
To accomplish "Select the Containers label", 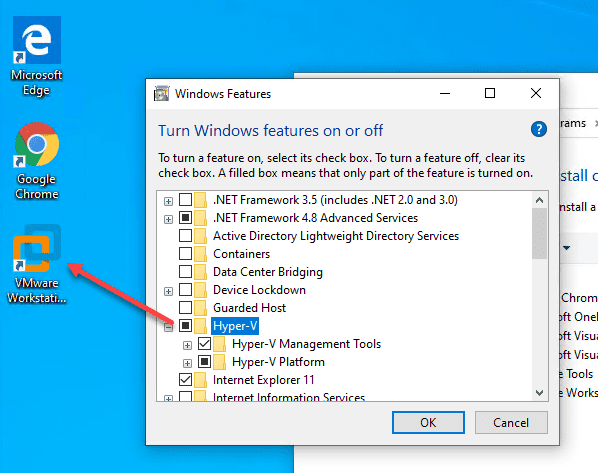I will pos(241,254).
